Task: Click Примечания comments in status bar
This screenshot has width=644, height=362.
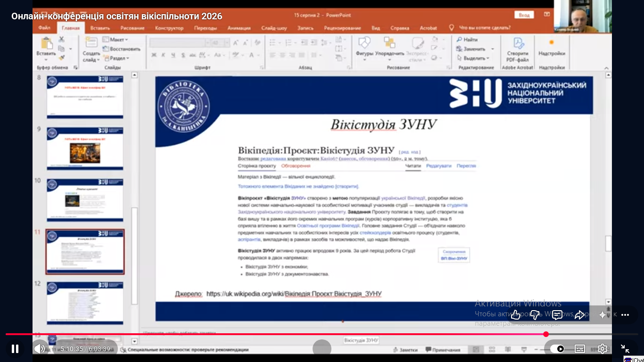Action: 443,350
